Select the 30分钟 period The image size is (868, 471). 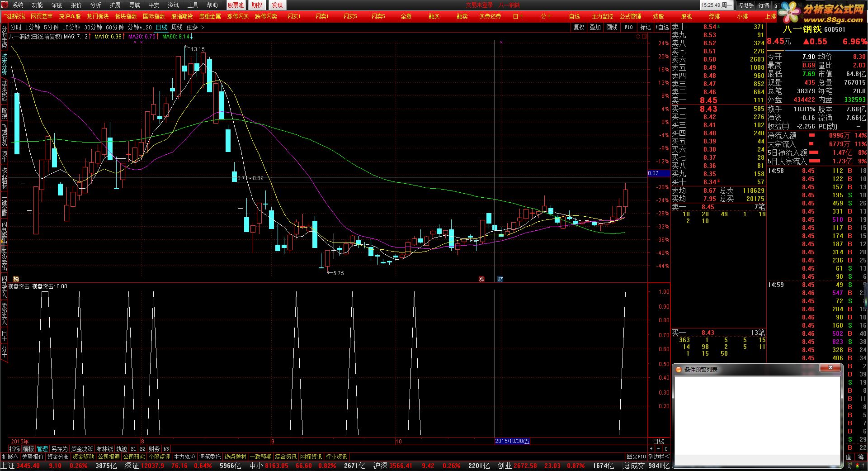[93, 27]
